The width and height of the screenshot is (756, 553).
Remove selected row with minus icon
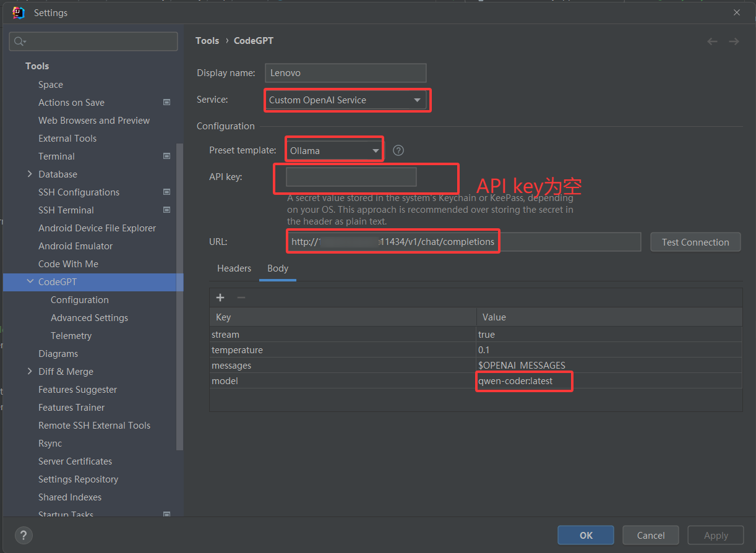[x=241, y=298]
